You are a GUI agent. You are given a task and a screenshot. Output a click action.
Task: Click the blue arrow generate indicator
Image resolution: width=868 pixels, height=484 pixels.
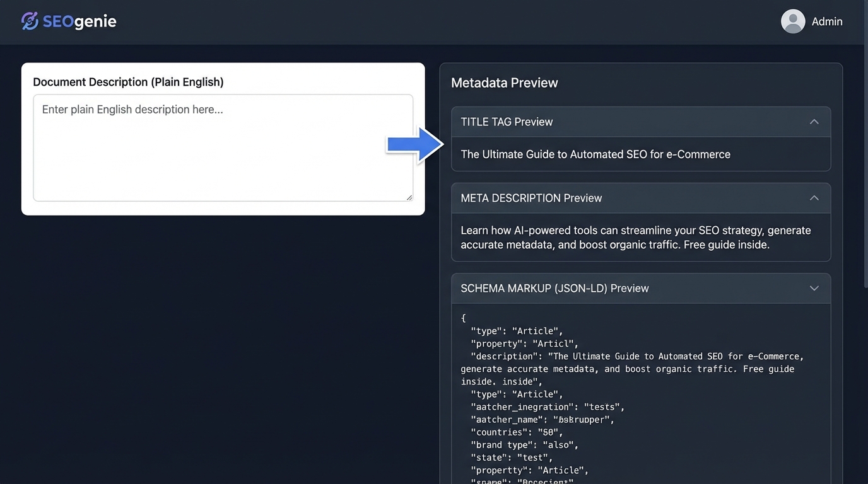(x=414, y=144)
